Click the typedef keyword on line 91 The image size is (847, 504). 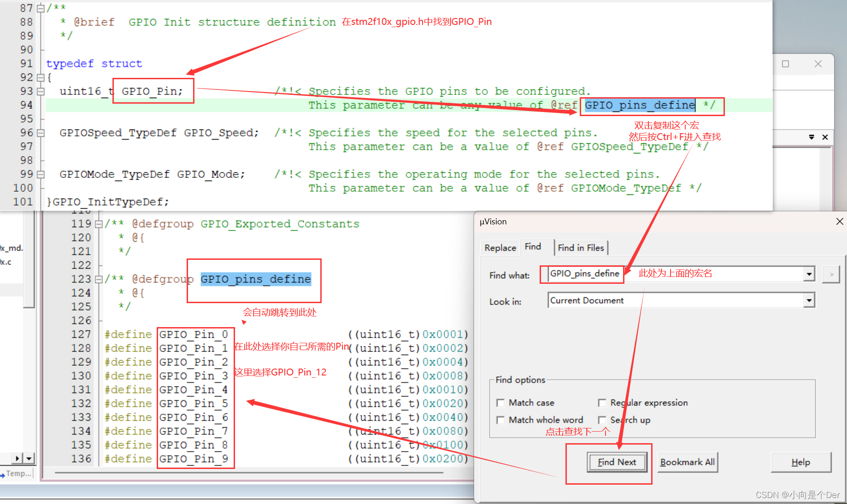click(x=70, y=64)
